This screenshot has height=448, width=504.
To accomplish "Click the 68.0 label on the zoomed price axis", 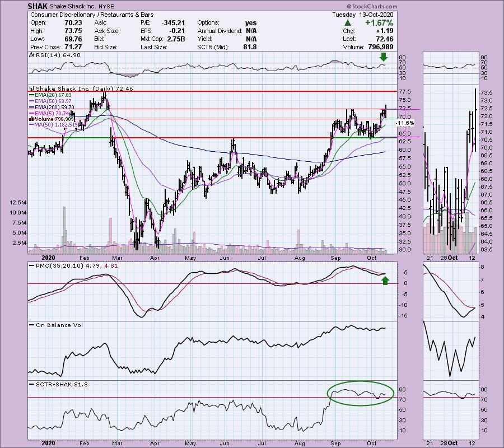I will (x=487, y=179).
